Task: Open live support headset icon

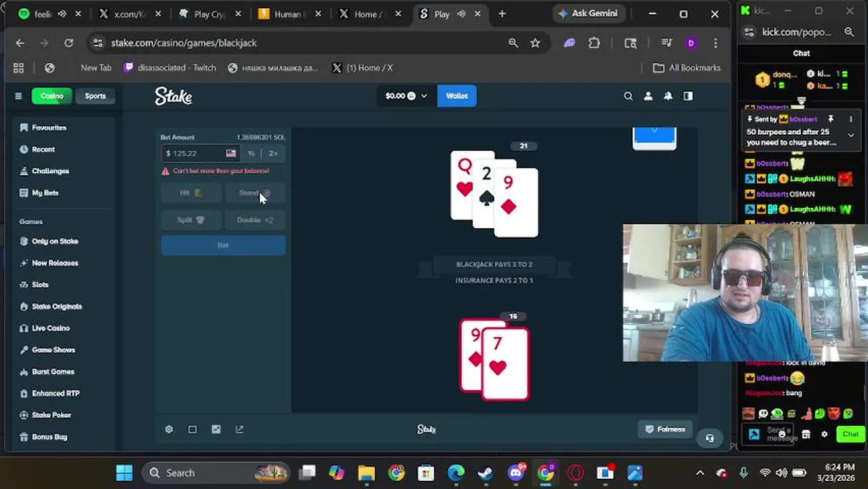Action: coord(710,438)
